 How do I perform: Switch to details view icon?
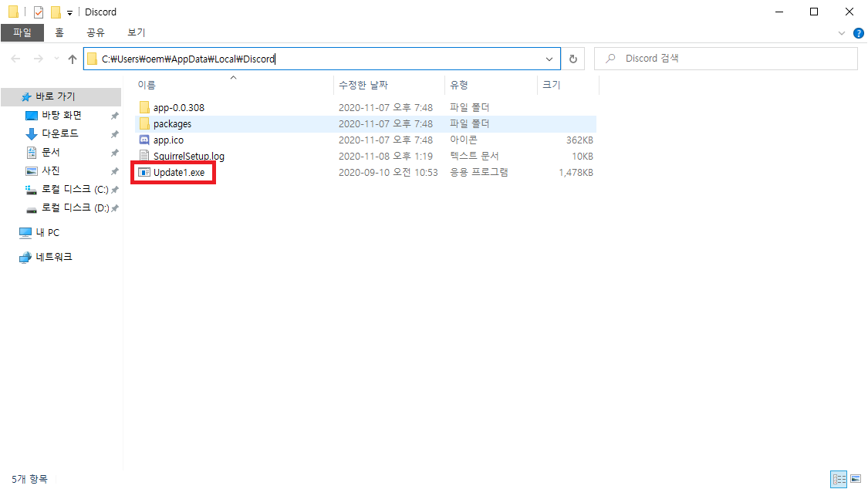[839, 479]
